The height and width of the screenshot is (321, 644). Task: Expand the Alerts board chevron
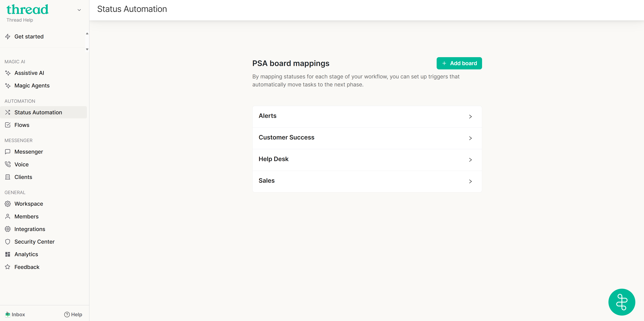tap(470, 117)
